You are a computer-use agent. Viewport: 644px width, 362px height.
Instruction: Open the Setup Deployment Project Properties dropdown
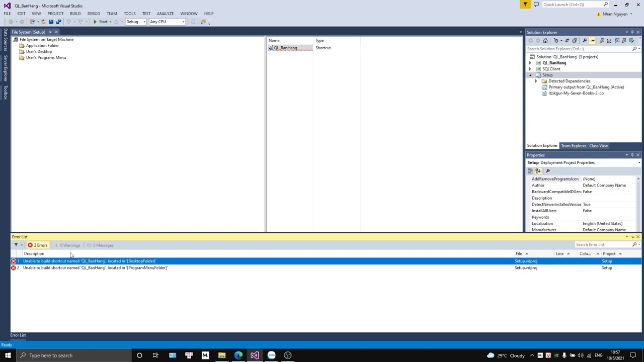pyautogui.click(x=639, y=162)
